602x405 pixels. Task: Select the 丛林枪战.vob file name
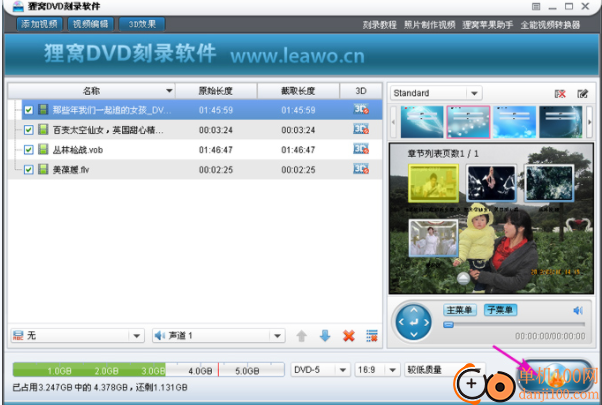click(x=78, y=150)
